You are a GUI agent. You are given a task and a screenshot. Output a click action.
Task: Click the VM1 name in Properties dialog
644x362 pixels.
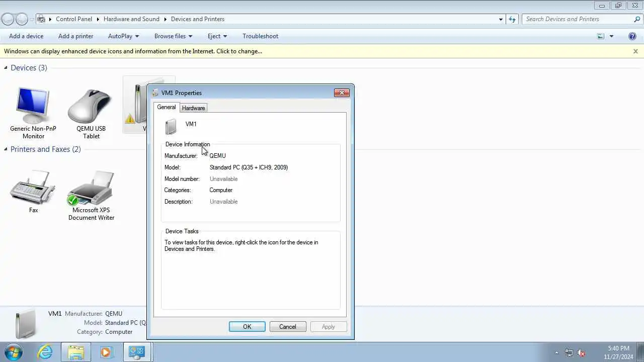(x=191, y=124)
